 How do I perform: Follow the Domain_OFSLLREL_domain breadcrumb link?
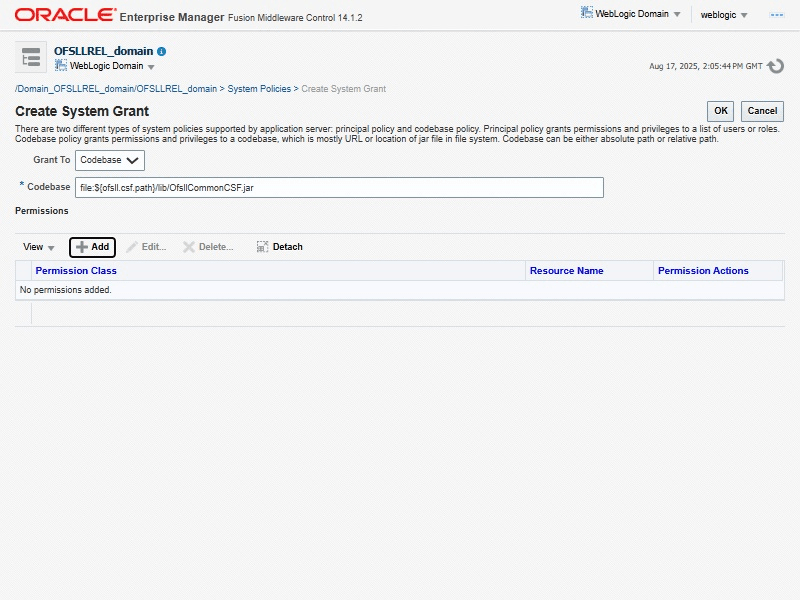(116, 89)
